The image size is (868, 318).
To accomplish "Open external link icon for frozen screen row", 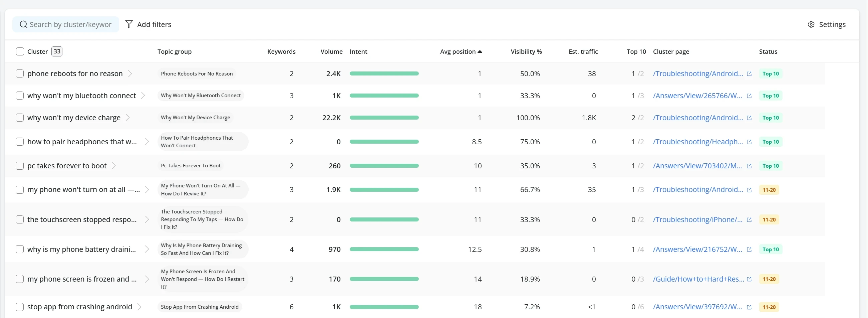I will (749, 279).
